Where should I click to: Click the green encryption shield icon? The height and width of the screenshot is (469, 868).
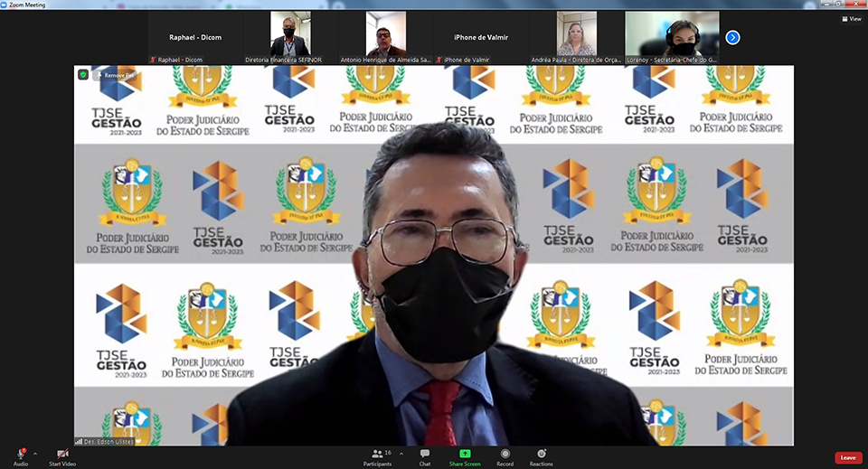point(84,75)
